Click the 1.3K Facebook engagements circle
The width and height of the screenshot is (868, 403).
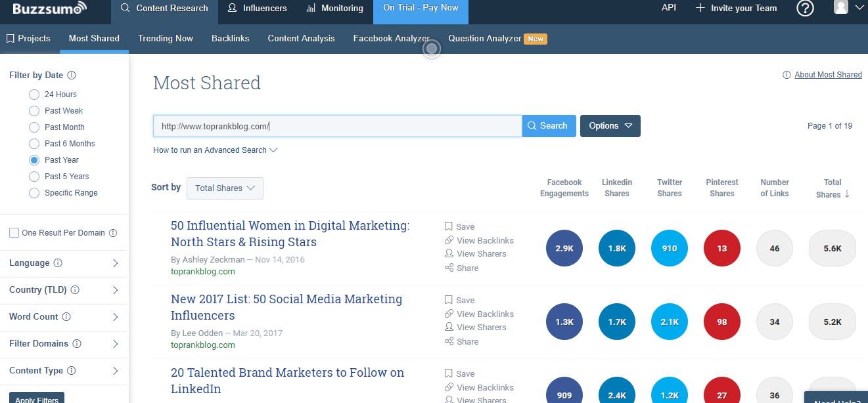pos(564,322)
